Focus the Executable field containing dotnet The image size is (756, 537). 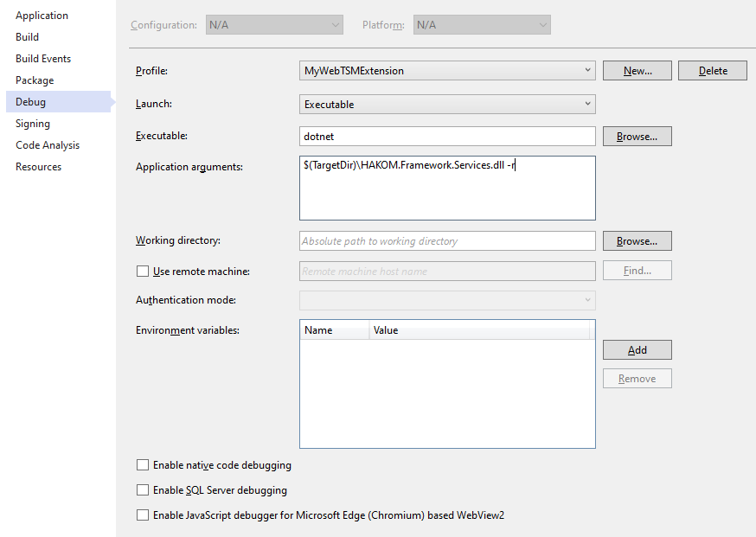coord(447,137)
